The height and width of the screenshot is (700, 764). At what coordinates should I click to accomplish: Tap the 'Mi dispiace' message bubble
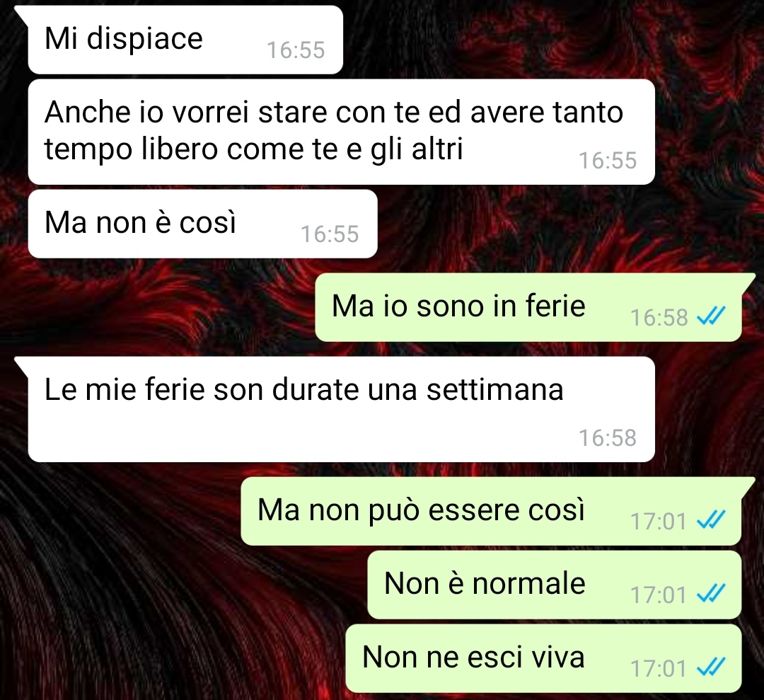pos(185,40)
